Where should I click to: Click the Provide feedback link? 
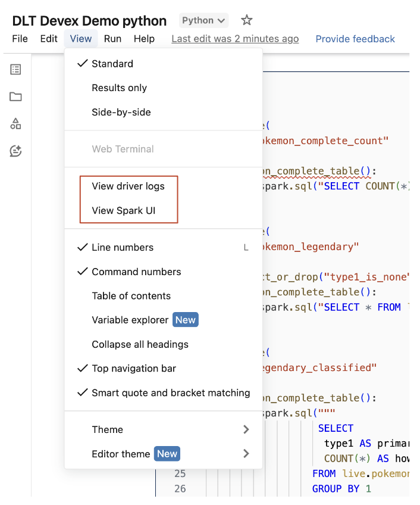pyautogui.click(x=355, y=39)
